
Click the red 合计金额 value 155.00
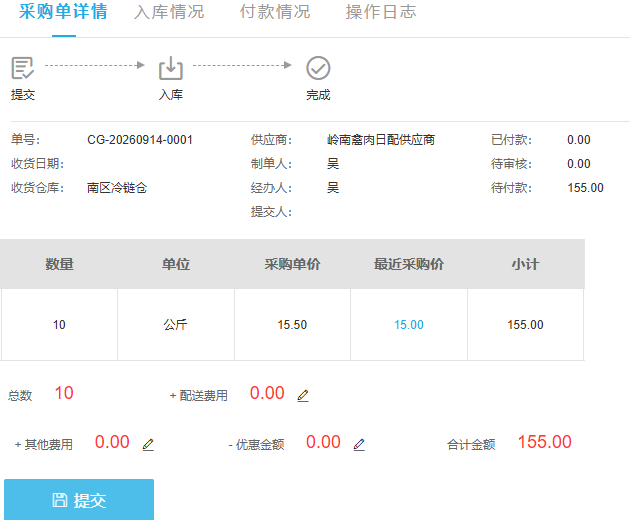coord(544,442)
